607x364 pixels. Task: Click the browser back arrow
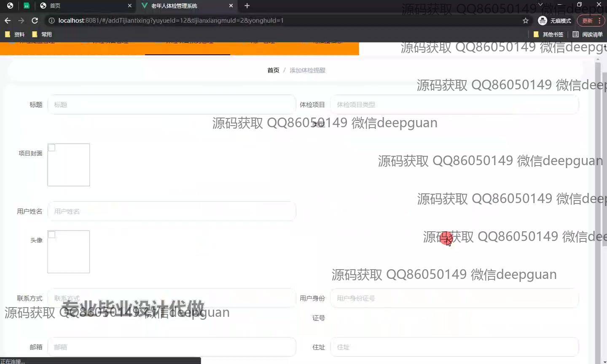click(8, 21)
